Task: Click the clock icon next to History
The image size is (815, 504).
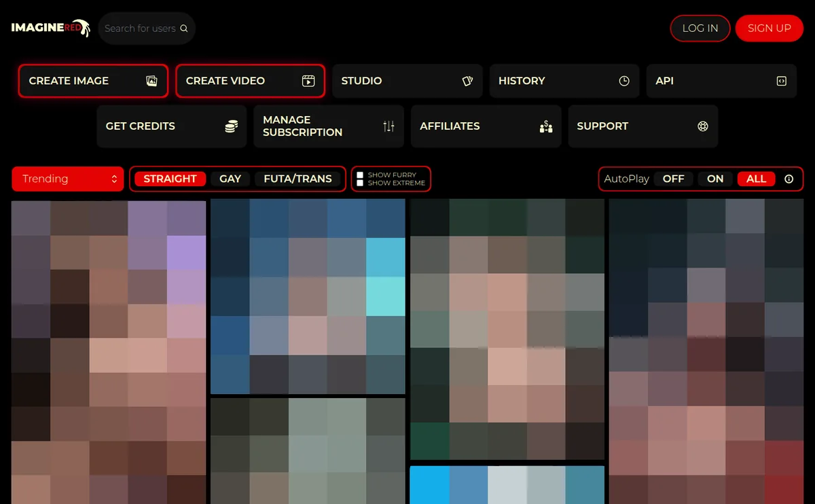Action: [624, 81]
